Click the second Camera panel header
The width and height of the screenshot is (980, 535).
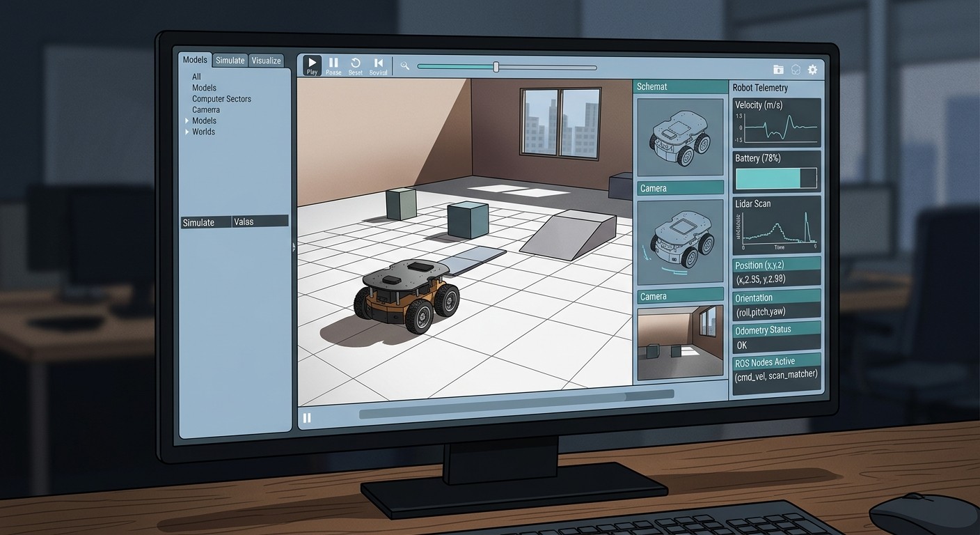[x=680, y=296]
